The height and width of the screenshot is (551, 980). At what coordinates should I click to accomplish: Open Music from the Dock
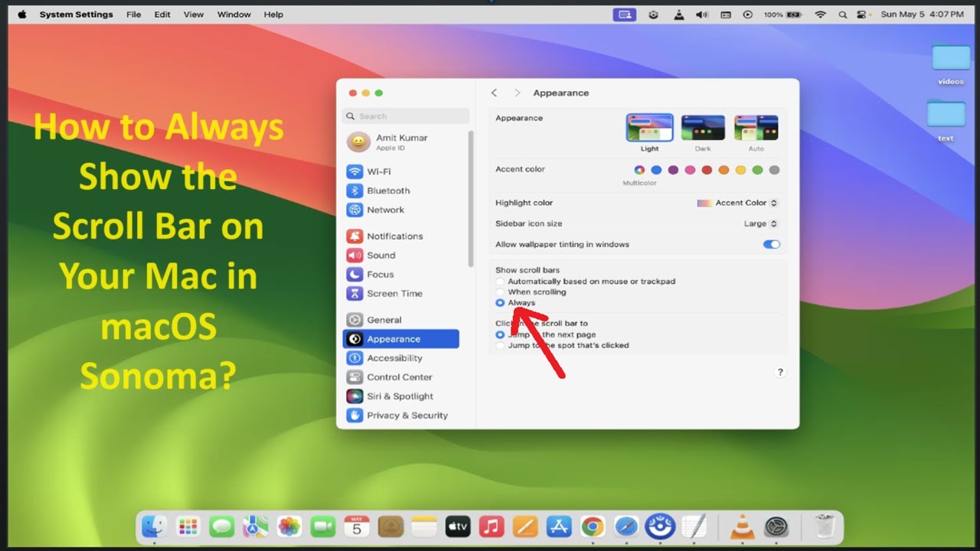tap(492, 526)
